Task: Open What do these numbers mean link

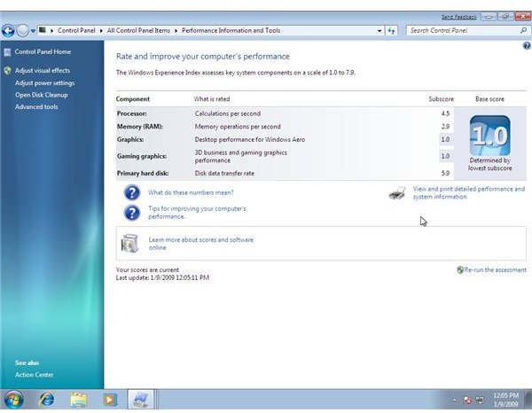Action: (191, 192)
